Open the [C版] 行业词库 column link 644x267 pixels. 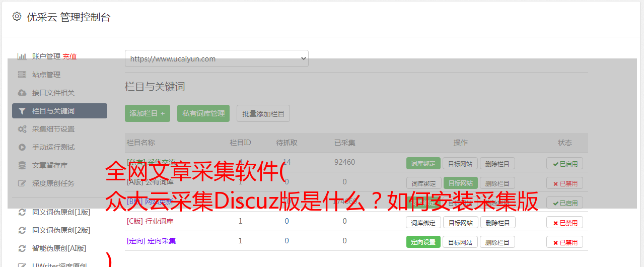coord(150,221)
